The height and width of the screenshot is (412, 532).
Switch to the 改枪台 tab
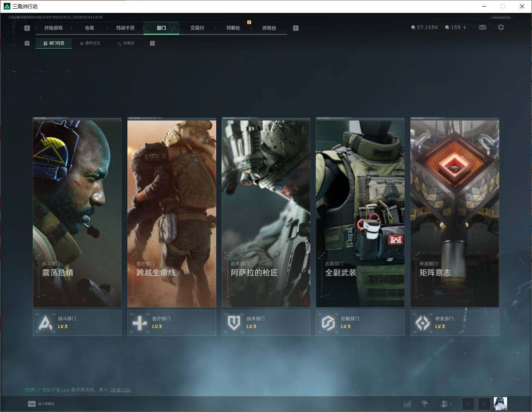[x=269, y=28]
